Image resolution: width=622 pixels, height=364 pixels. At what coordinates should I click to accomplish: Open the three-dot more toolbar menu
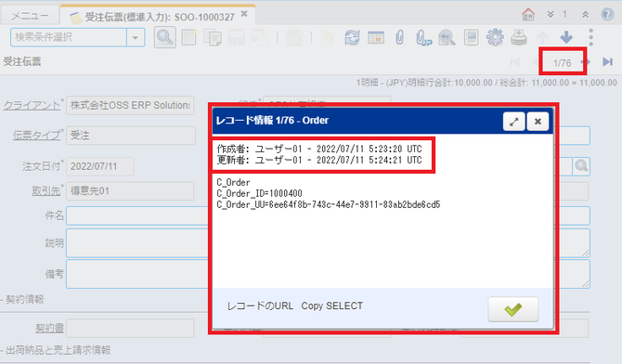click(590, 37)
